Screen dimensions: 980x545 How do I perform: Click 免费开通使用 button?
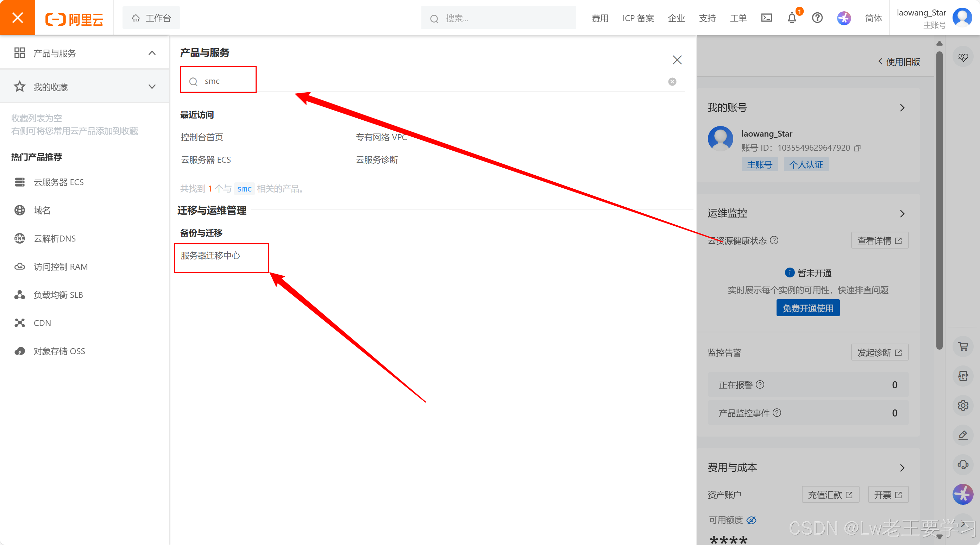click(x=808, y=308)
